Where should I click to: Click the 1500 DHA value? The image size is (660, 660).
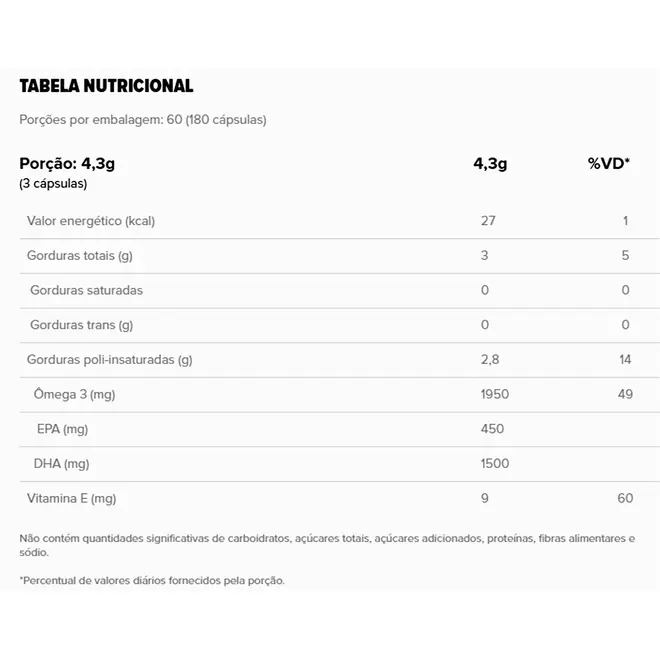(495, 463)
